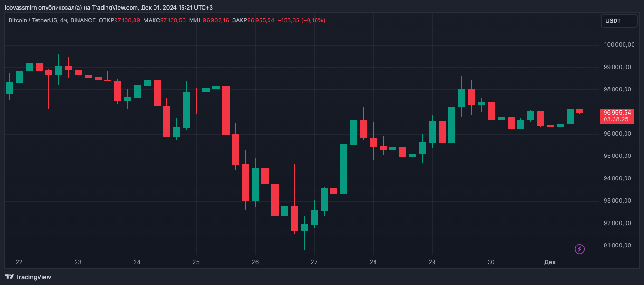Click the ЗАКР close price value
The width and height of the screenshot is (644, 285).
260,20
